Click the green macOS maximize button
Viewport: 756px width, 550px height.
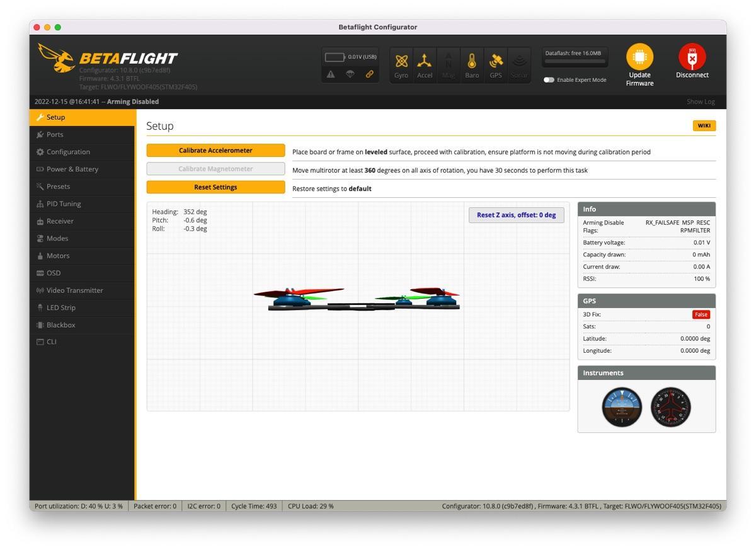pos(58,27)
